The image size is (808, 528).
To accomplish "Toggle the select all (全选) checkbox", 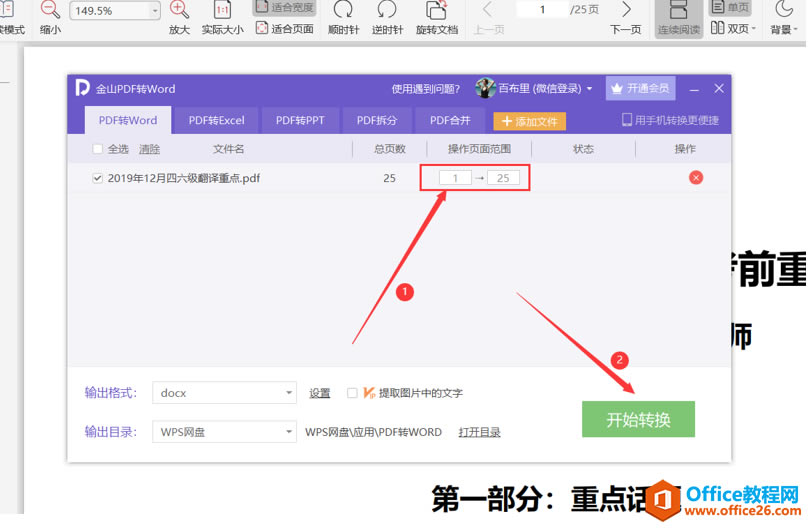I will 97,149.
